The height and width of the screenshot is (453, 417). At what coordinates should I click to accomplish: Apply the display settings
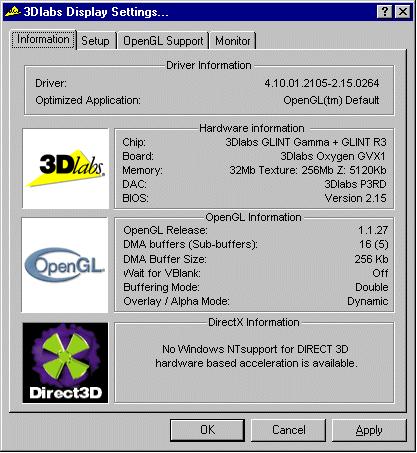point(369,430)
